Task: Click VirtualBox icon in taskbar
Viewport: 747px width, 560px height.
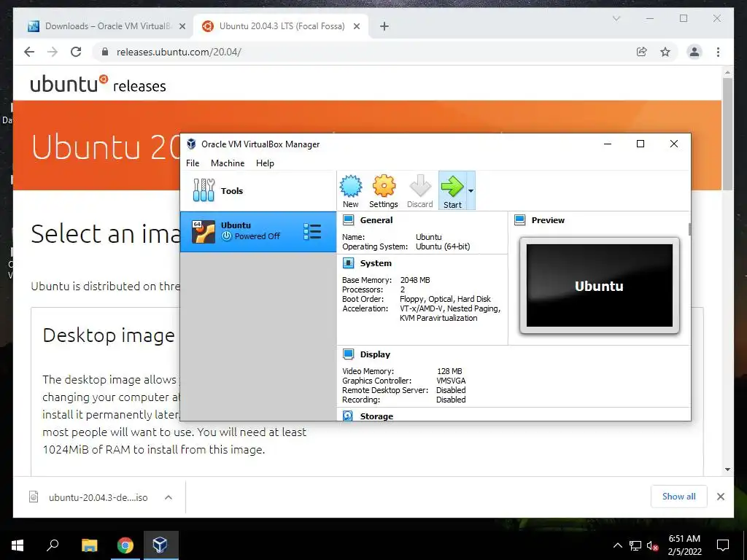Action: point(160,545)
